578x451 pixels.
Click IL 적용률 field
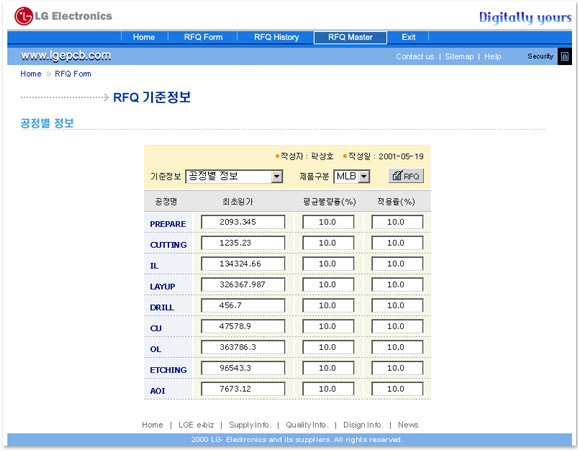point(397,264)
